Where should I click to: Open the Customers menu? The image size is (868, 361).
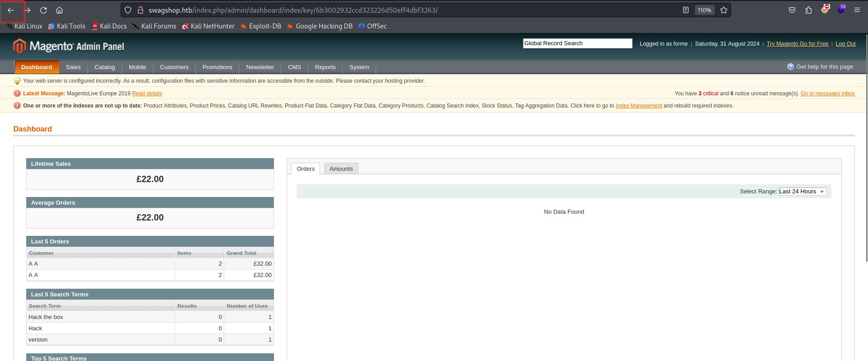[x=174, y=67]
